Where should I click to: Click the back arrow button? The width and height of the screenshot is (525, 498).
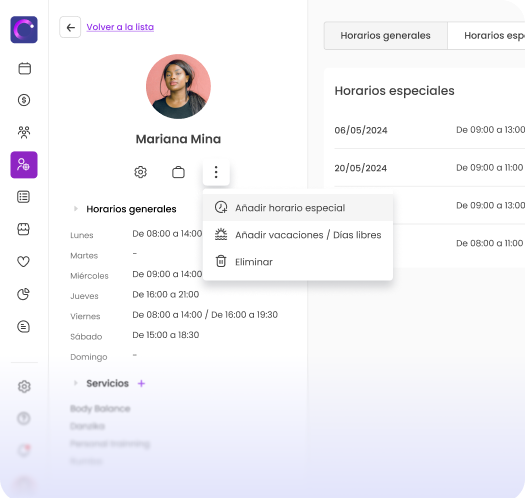pyautogui.click(x=70, y=27)
